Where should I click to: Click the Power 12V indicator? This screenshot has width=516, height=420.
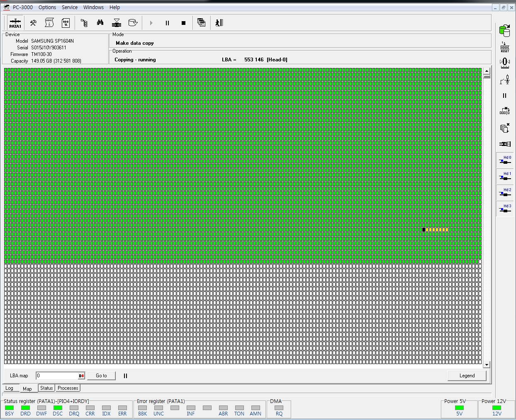tap(497, 408)
